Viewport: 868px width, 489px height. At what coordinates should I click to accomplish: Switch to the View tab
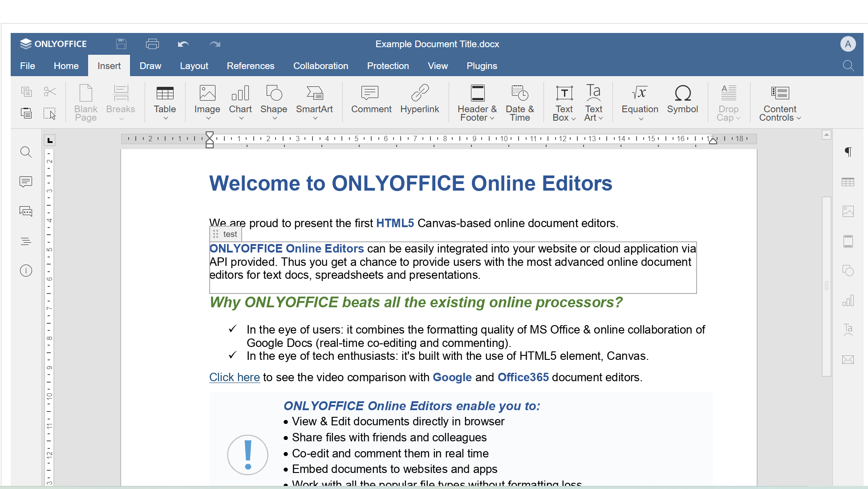pyautogui.click(x=438, y=66)
